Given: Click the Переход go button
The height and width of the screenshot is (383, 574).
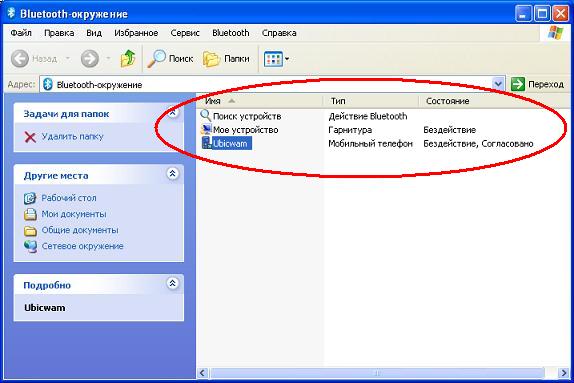Looking at the screenshot, I should (x=537, y=84).
